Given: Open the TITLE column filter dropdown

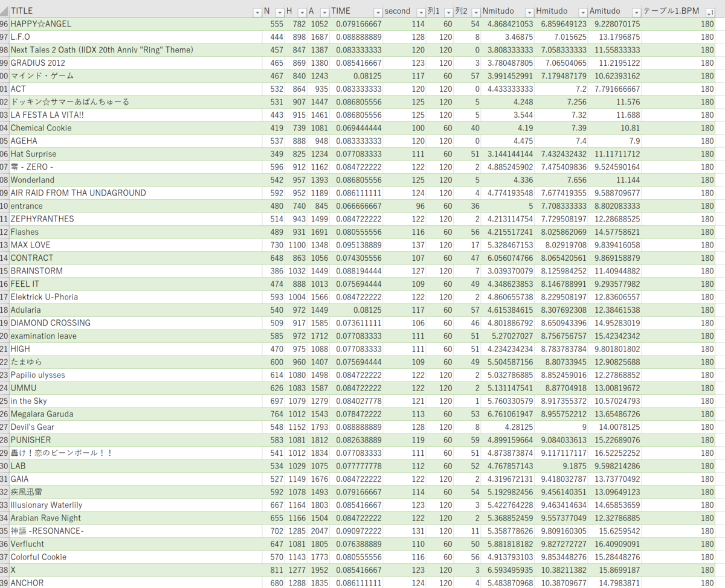Looking at the screenshot, I should pyautogui.click(x=257, y=11).
